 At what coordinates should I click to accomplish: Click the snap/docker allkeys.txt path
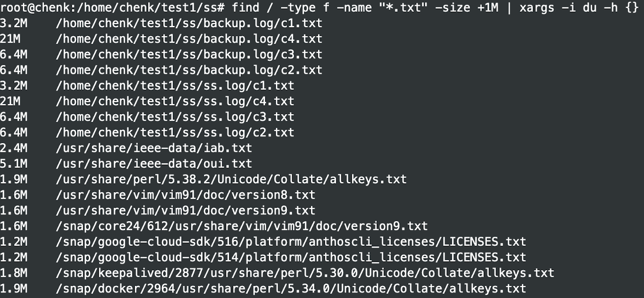coord(291,289)
